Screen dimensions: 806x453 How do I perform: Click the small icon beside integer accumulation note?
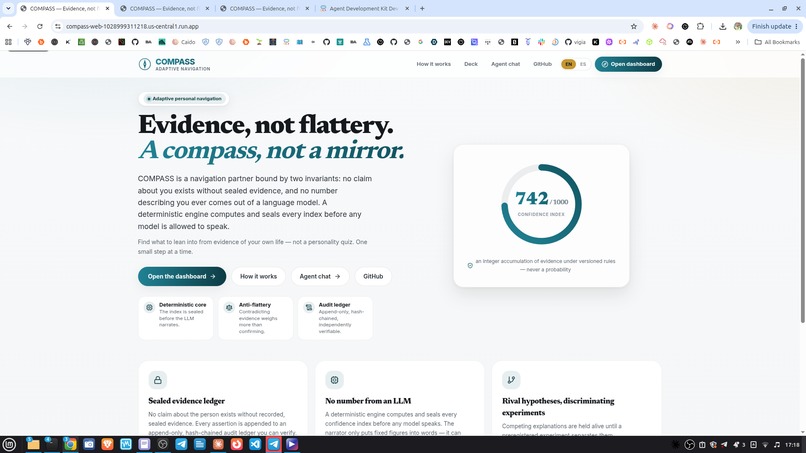point(470,265)
